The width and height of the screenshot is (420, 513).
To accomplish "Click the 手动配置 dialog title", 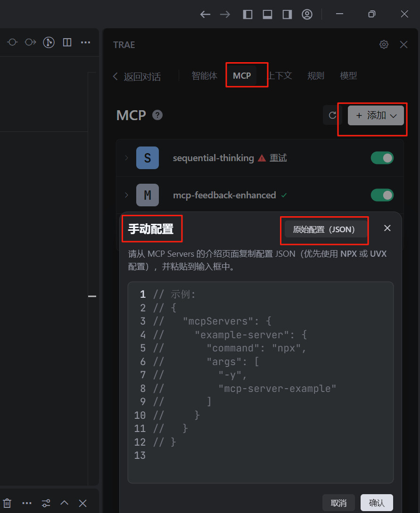I will pos(151,228).
